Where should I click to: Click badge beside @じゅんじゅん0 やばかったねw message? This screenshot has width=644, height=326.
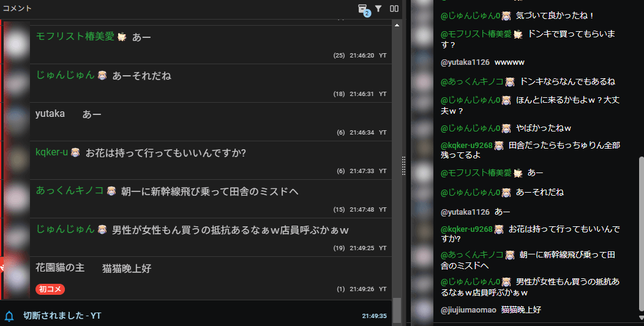(506, 128)
